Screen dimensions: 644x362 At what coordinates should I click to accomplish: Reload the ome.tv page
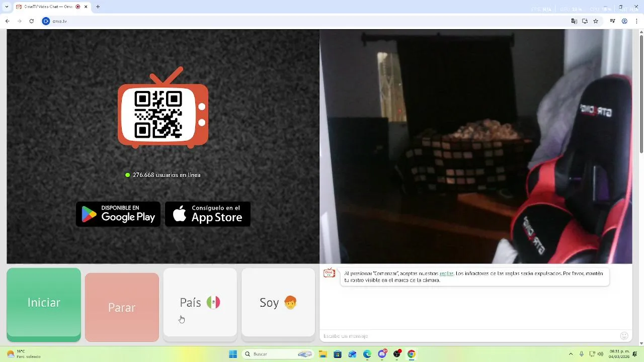point(31,21)
